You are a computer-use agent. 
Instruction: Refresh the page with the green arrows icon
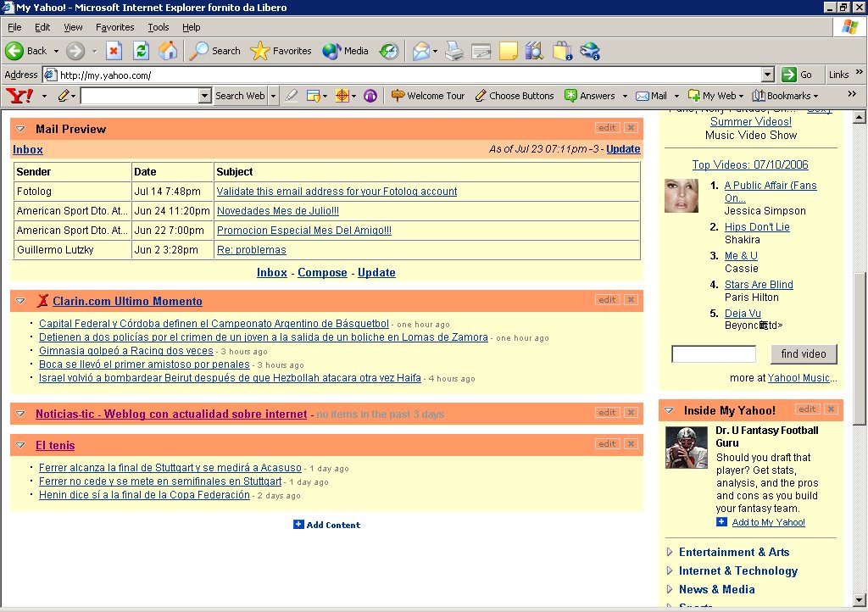(x=142, y=51)
